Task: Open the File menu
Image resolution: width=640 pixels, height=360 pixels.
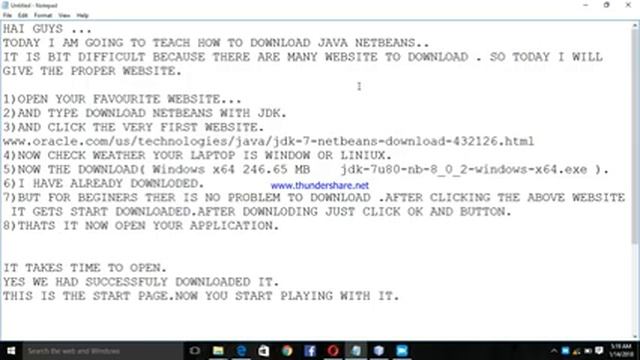Action: (7, 16)
